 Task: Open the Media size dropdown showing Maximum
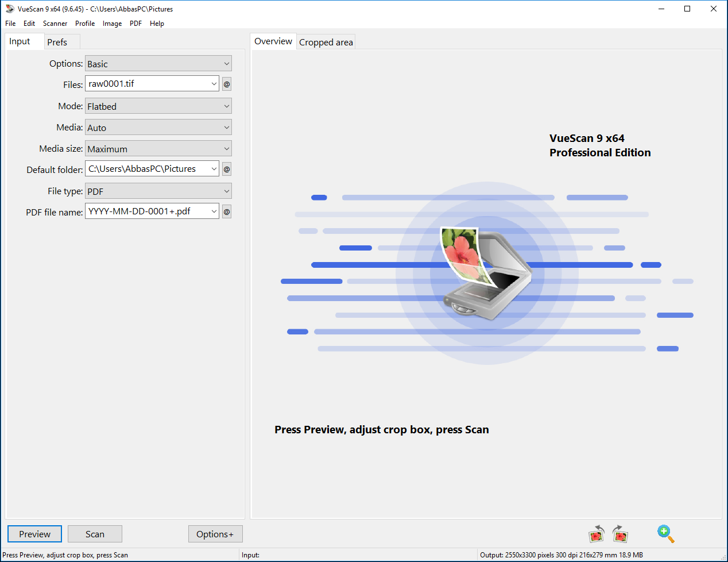coord(158,148)
